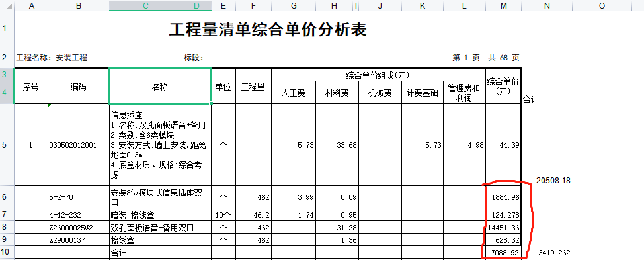
Task: Click cell Z26000025@2
Action: point(79,228)
